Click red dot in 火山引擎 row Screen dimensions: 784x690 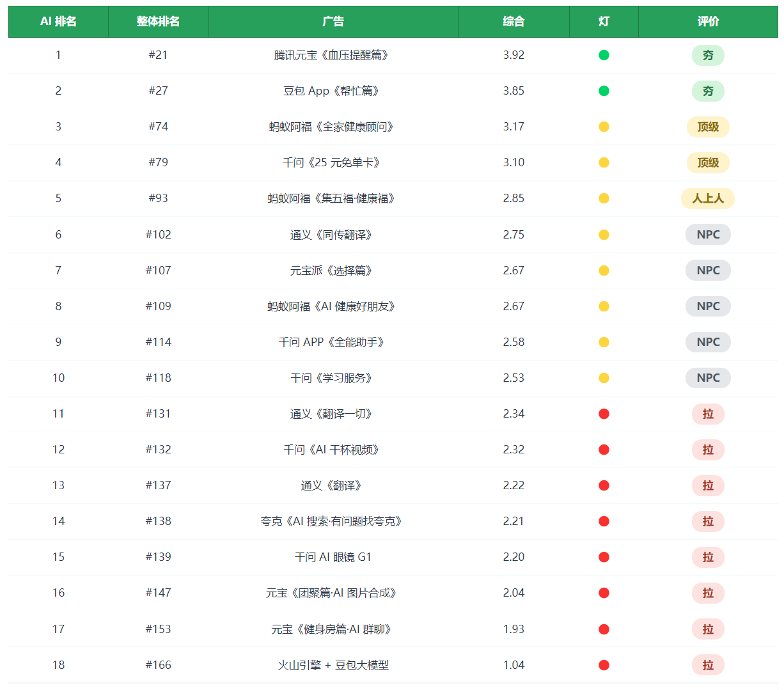(604, 665)
